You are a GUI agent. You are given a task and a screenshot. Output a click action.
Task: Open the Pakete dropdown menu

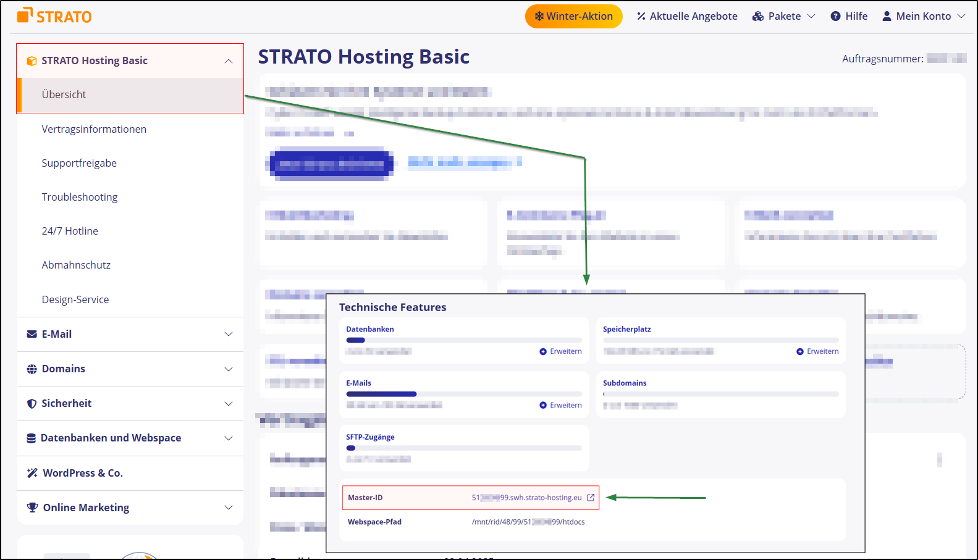(x=783, y=16)
